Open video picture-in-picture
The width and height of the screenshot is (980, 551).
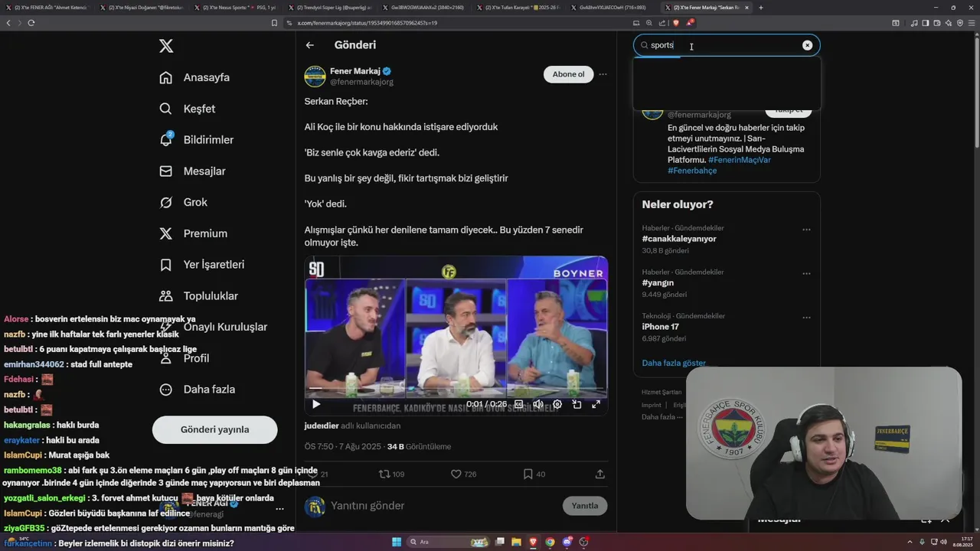pos(577,404)
